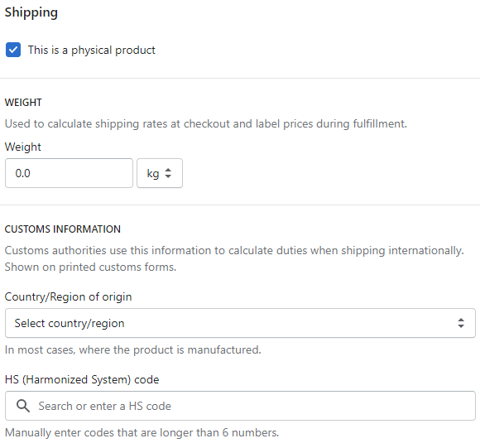The height and width of the screenshot is (448, 480).
Task: Click the arrows icon in country/region selector
Action: click(x=461, y=323)
